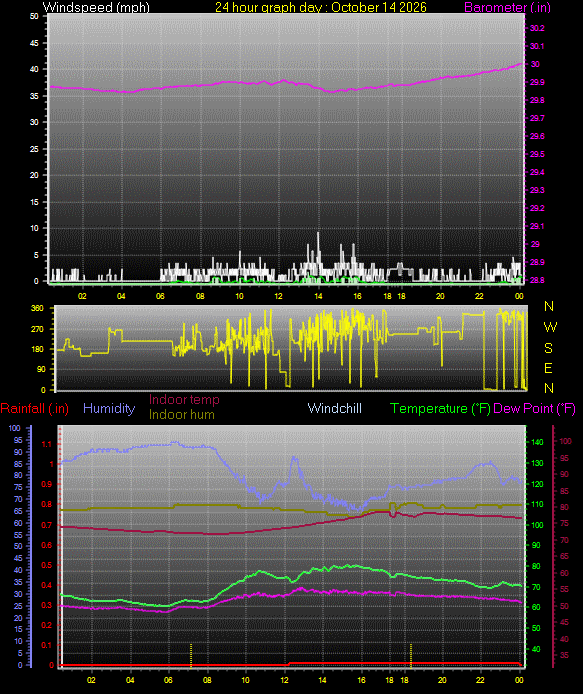This screenshot has height=694, width=583.
Task: Click the 50 value on windspeed axis
Action: (34, 16)
